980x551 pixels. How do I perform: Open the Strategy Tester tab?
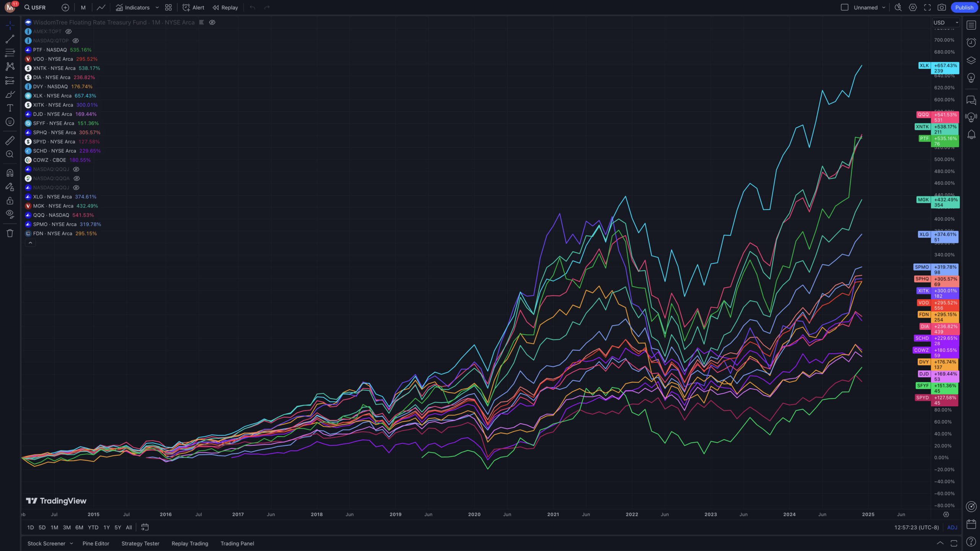pos(140,543)
